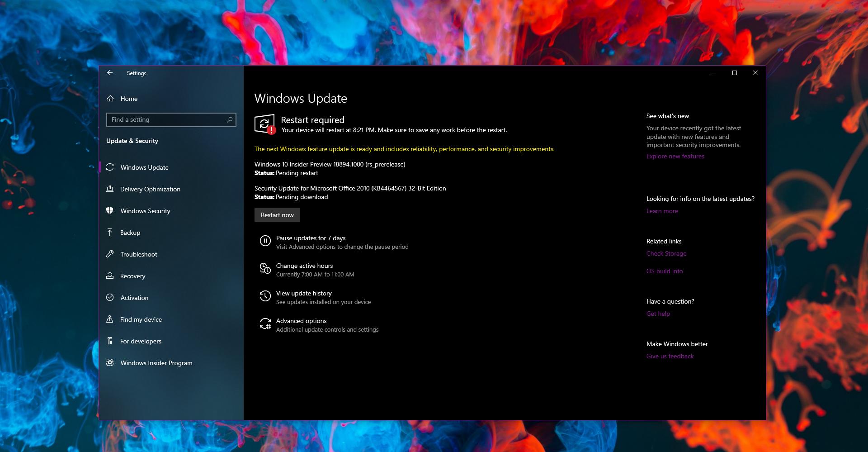Open Advanced options text
This screenshot has height=452, width=868.
click(x=301, y=321)
